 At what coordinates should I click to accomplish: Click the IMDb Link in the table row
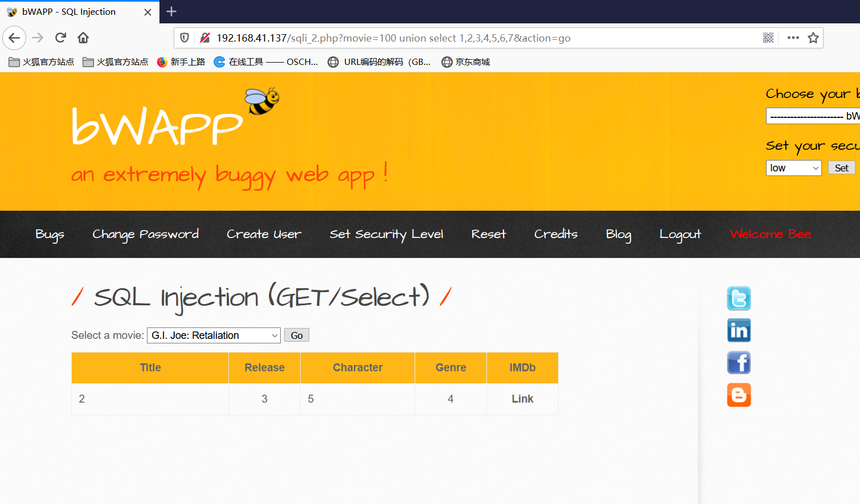click(522, 399)
